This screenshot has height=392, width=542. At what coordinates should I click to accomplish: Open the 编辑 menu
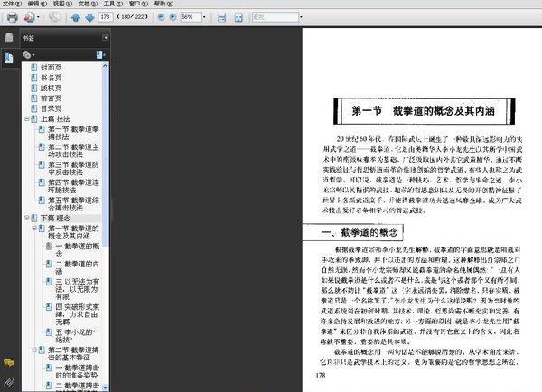pos(37,4)
